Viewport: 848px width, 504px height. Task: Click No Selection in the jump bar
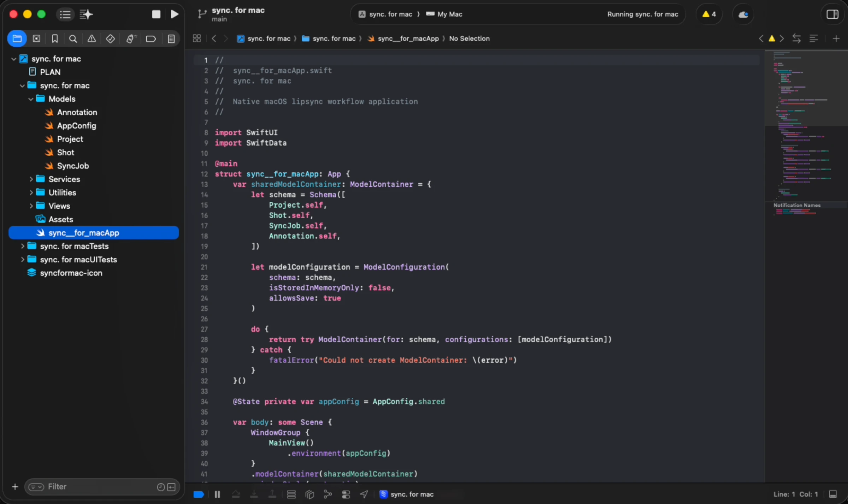click(469, 38)
